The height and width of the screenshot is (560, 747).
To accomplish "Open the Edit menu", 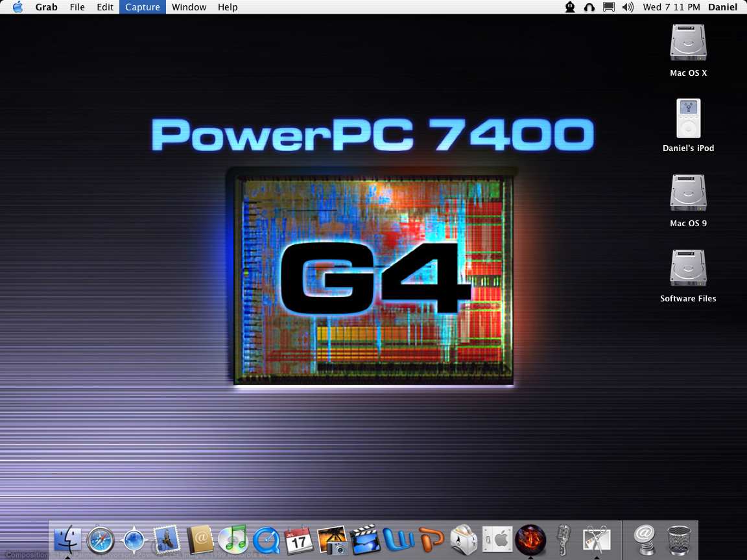I will coord(105,7).
